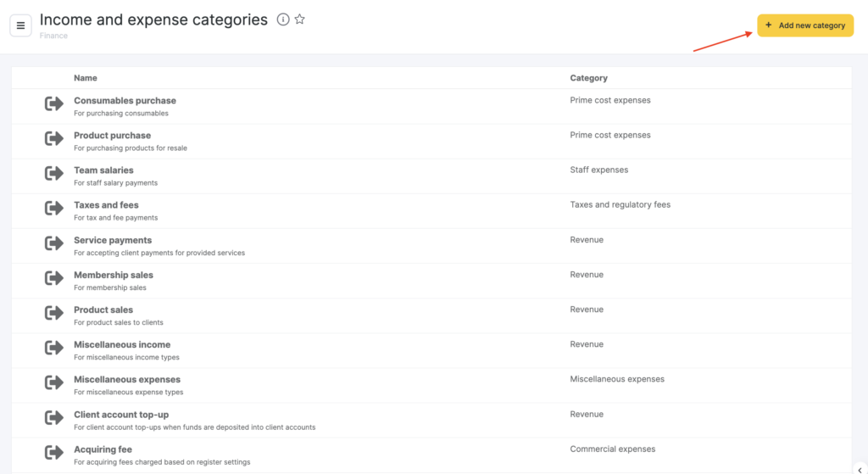Open the Miscellaneous expenses category

coord(127,380)
